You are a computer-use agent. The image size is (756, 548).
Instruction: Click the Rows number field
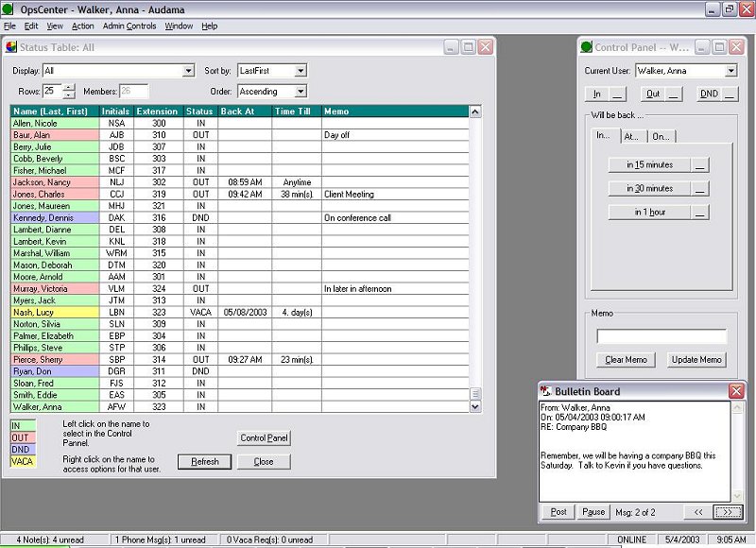(x=53, y=91)
